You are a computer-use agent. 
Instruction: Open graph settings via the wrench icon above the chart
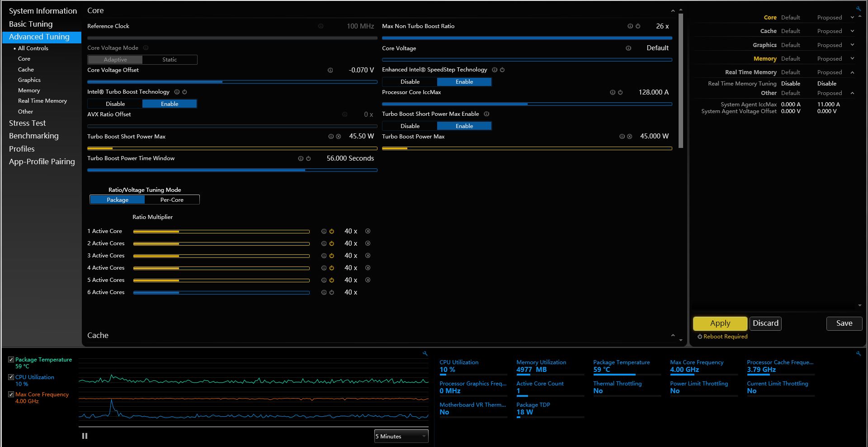(x=425, y=353)
